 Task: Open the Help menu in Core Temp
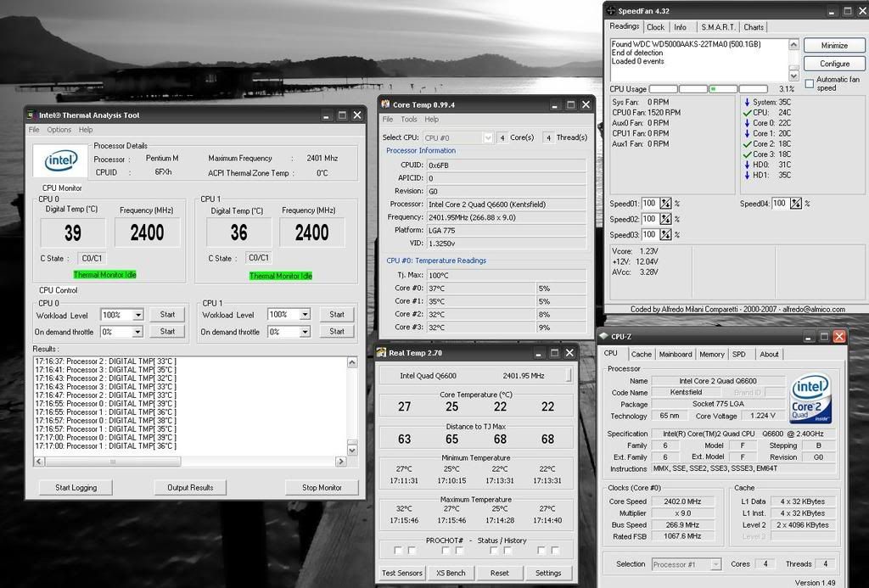pyautogui.click(x=432, y=119)
